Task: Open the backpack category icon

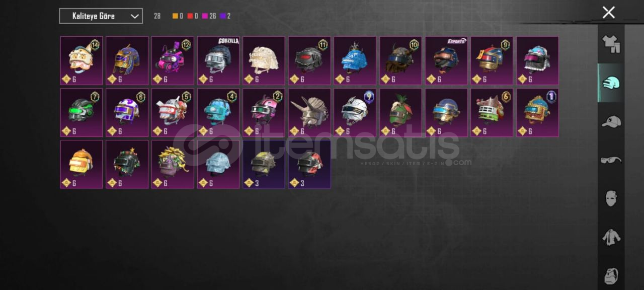Action: pyautogui.click(x=611, y=276)
